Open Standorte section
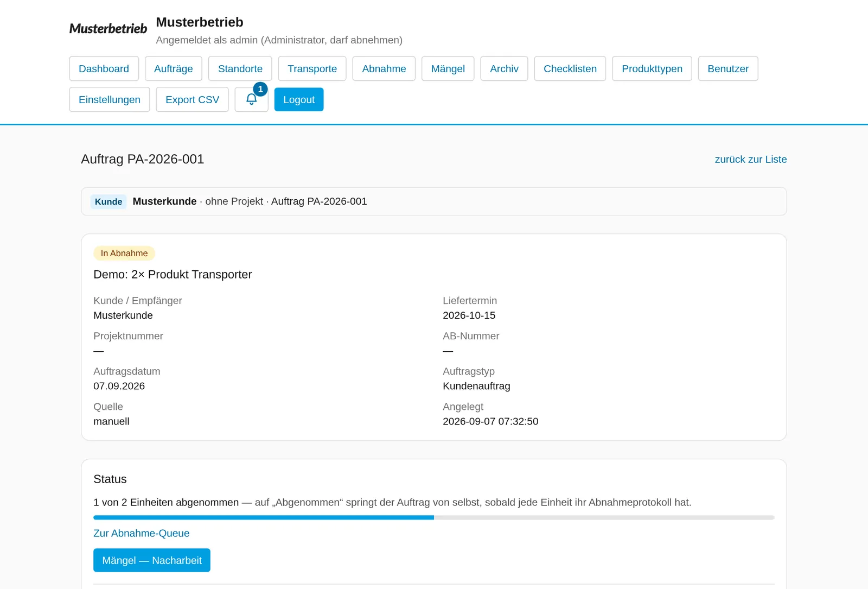Image resolution: width=868 pixels, height=589 pixels. (x=240, y=69)
